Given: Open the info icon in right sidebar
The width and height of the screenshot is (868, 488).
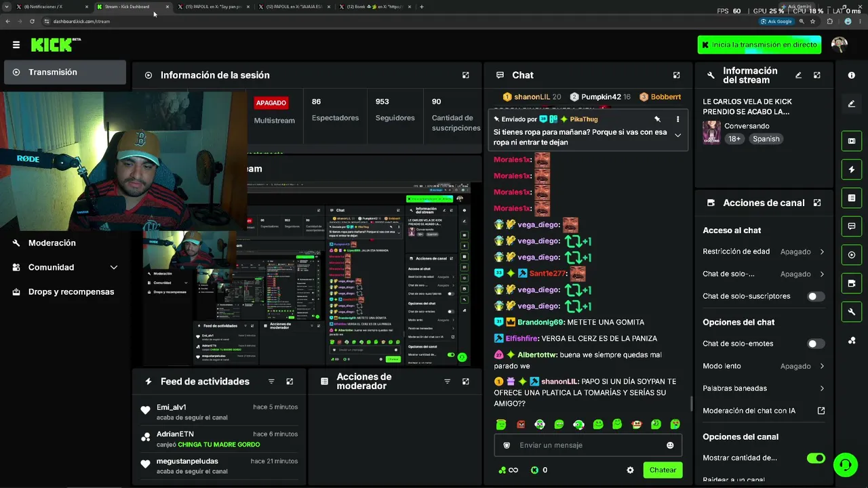Looking at the screenshot, I should (852, 75).
